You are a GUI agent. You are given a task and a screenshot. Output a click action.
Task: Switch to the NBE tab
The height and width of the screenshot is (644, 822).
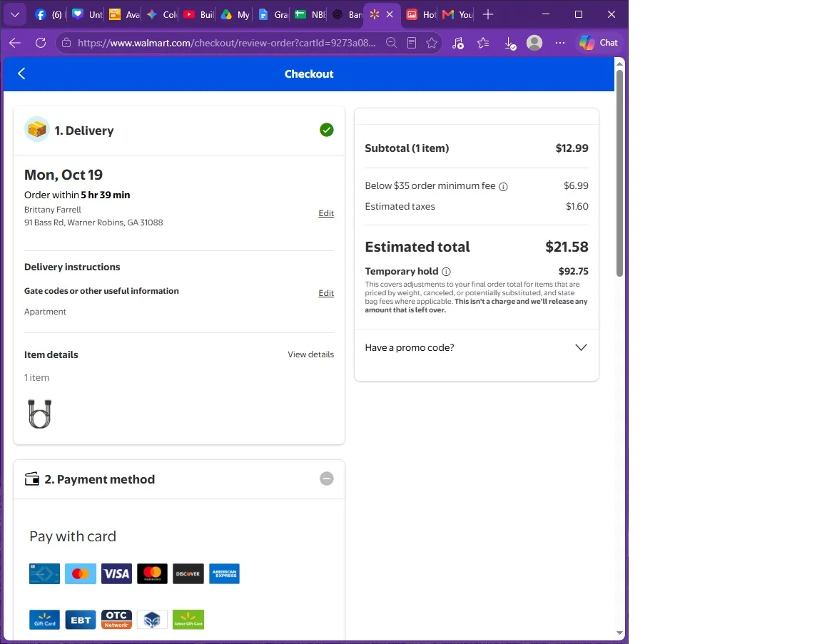310,15
